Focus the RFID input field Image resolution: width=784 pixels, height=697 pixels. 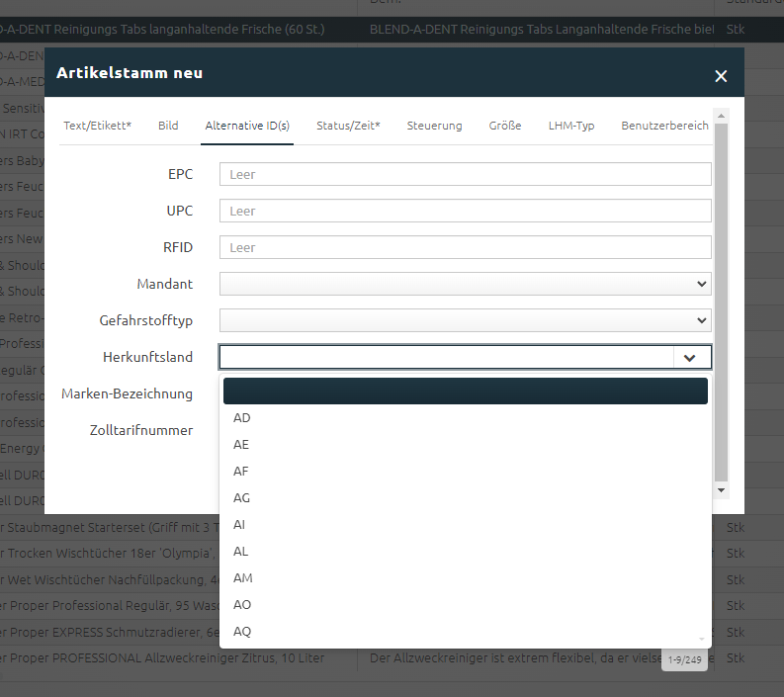(465, 247)
